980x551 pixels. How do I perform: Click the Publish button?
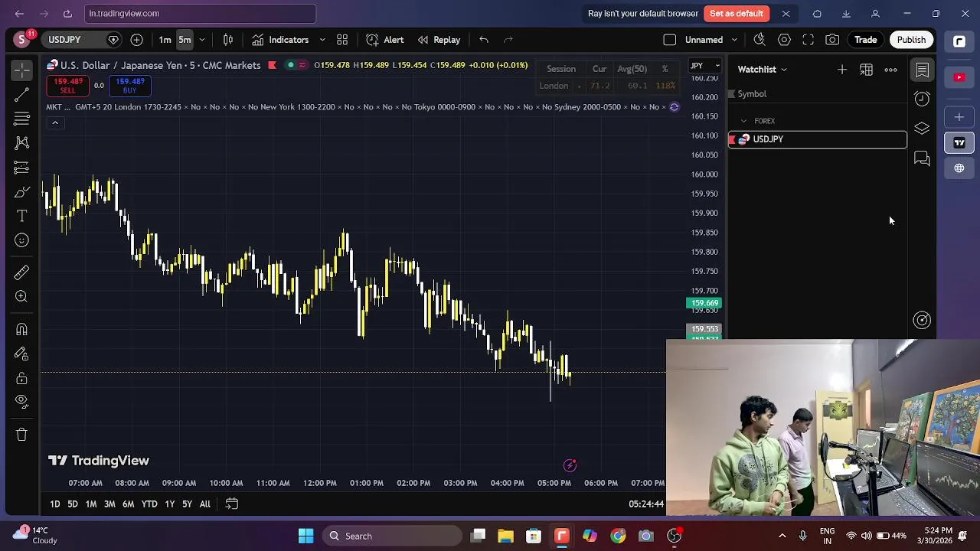911,40
